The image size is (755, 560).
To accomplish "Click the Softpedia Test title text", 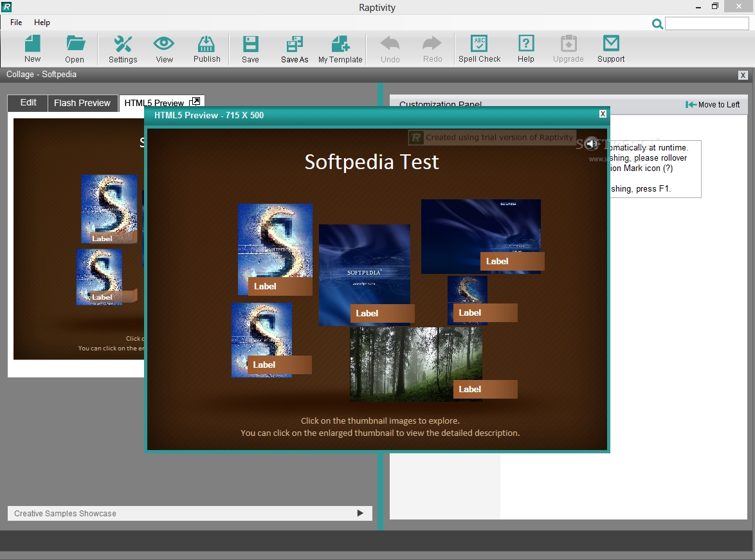I will click(372, 162).
